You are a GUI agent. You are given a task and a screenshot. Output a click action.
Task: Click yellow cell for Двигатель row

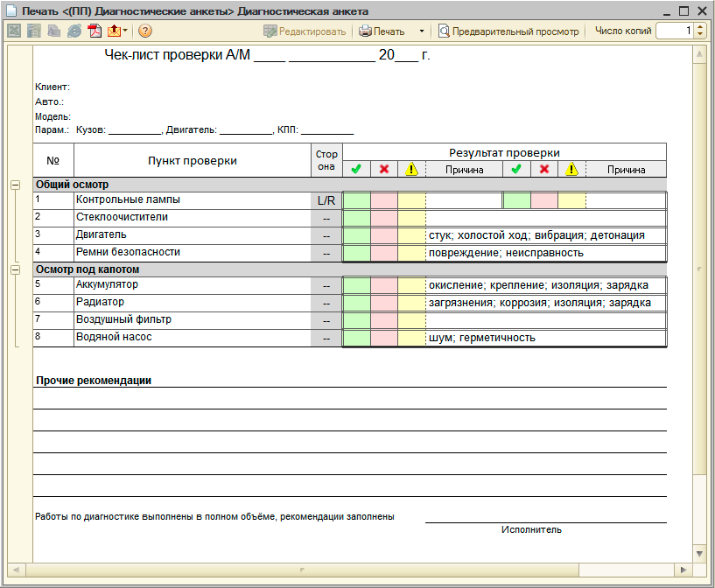[x=412, y=235]
